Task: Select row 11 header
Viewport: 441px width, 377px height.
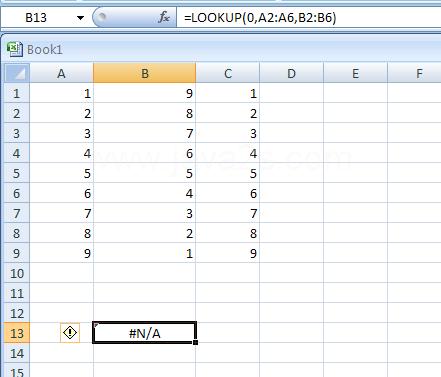Action: tap(17, 293)
